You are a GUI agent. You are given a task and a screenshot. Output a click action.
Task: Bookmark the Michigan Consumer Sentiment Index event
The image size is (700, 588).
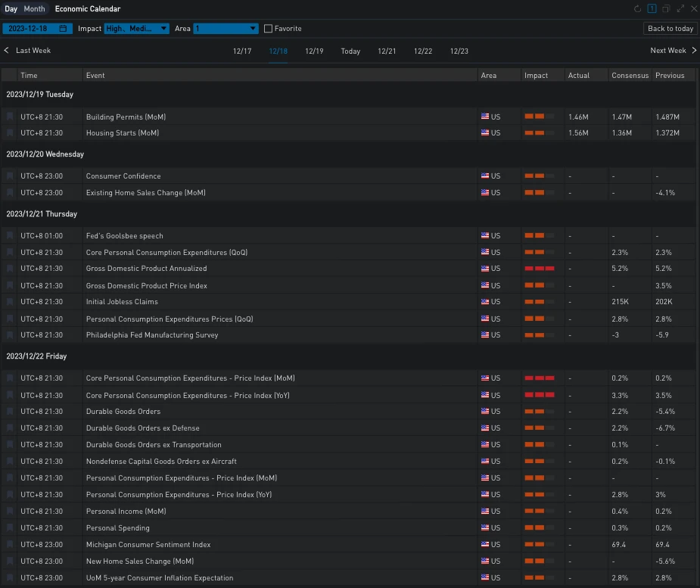10,545
